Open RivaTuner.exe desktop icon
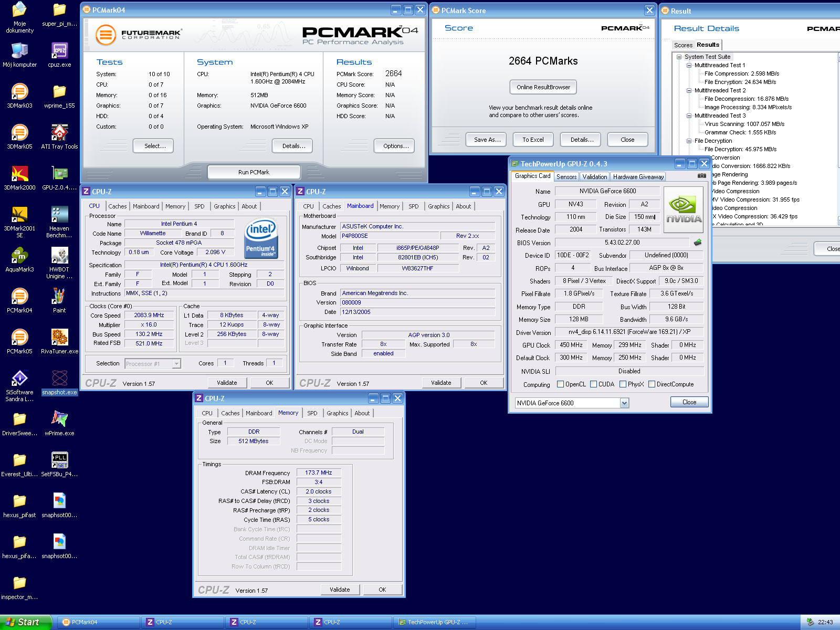Viewport: 840px width, 630px height. tap(59, 342)
